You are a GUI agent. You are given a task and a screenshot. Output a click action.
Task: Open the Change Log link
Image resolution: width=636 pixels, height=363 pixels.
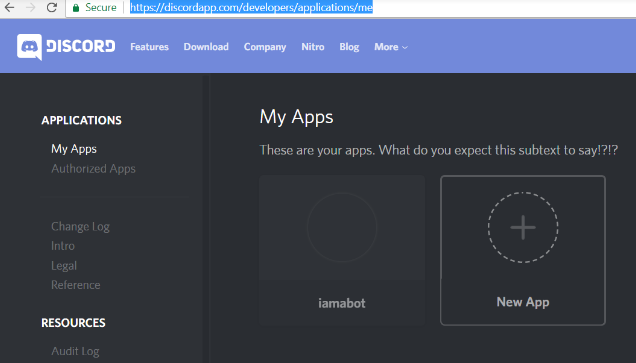click(x=80, y=226)
